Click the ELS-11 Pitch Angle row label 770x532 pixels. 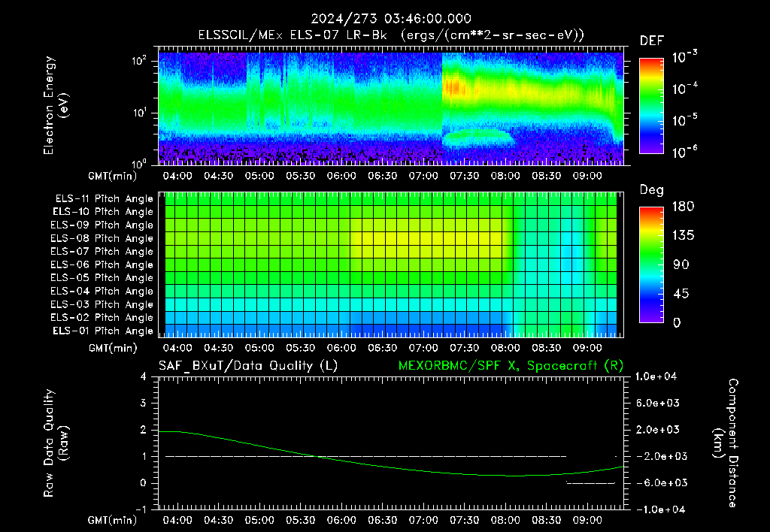click(x=104, y=199)
